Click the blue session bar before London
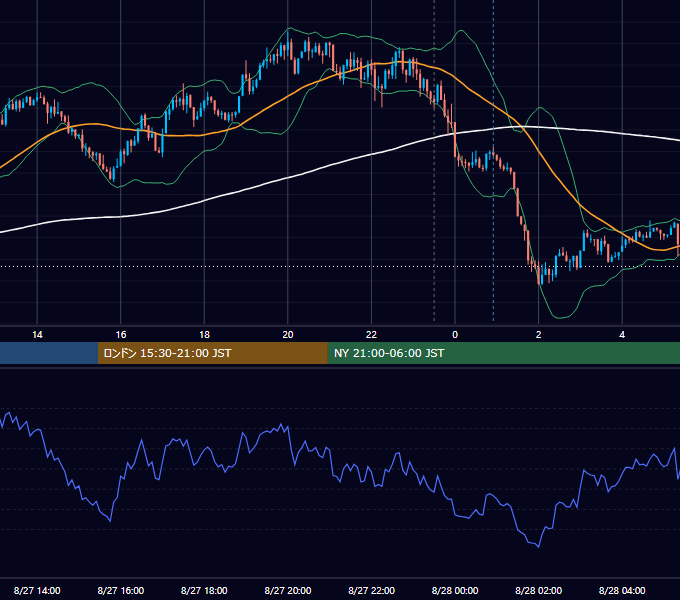 click(49, 353)
